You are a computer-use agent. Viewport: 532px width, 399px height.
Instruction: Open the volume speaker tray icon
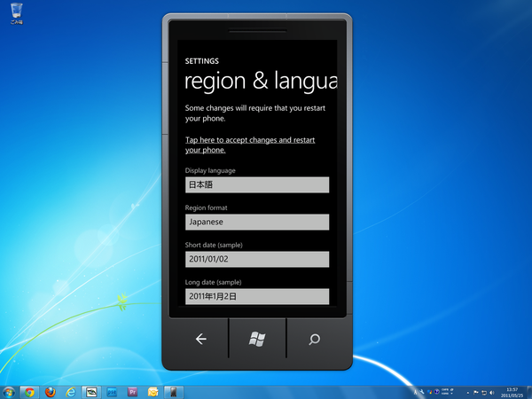tap(491, 393)
